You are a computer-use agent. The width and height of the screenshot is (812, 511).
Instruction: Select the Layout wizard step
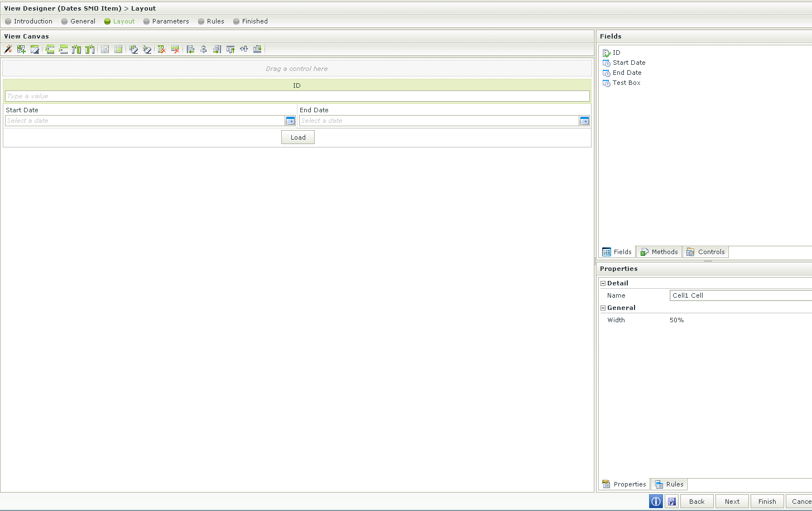point(119,21)
